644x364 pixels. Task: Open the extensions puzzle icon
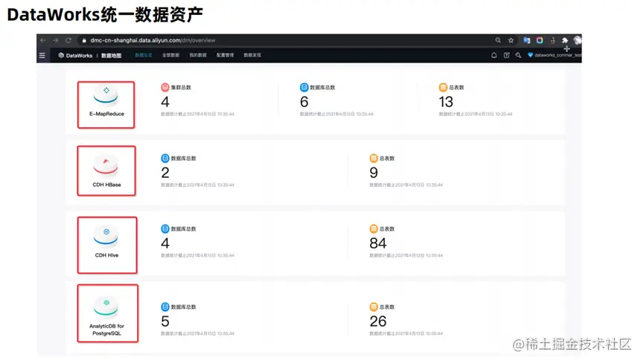click(x=565, y=40)
